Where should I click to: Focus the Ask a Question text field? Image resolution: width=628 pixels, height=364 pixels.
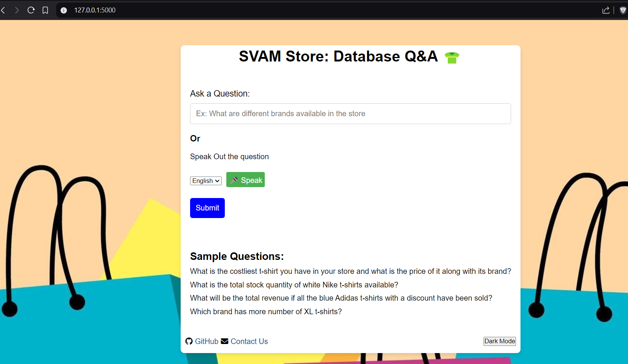pyautogui.click(x=350, y=114)
